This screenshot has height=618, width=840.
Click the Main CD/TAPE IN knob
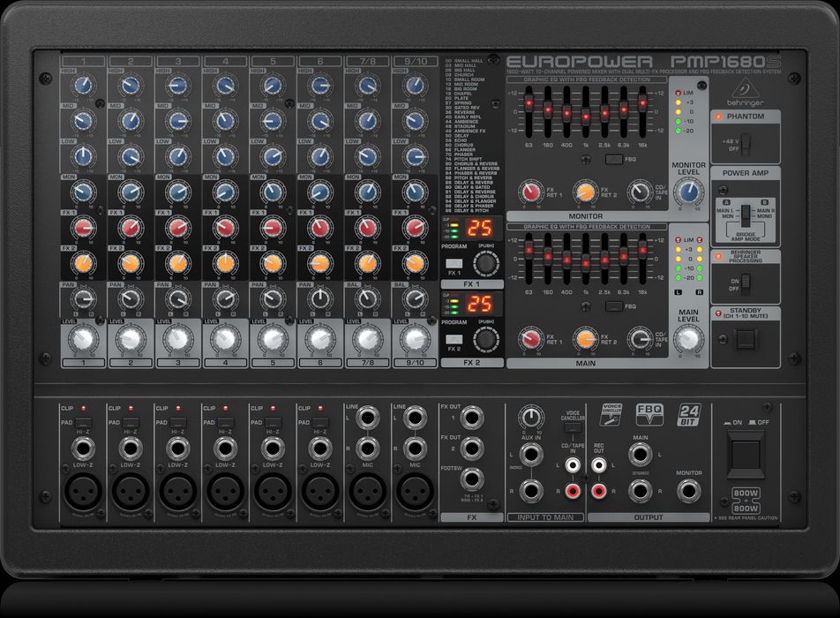tap(640, 339)
